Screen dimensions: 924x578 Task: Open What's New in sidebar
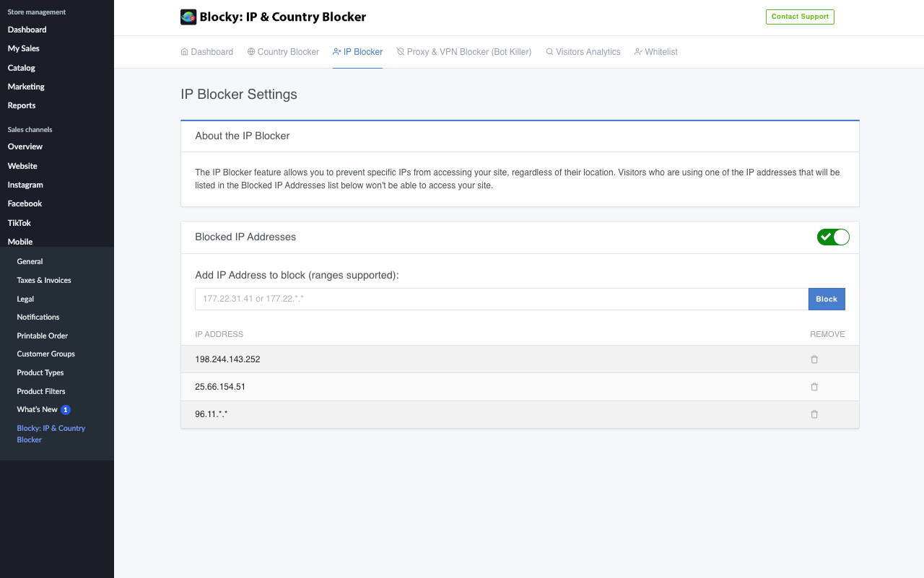(x=38, y=409)
